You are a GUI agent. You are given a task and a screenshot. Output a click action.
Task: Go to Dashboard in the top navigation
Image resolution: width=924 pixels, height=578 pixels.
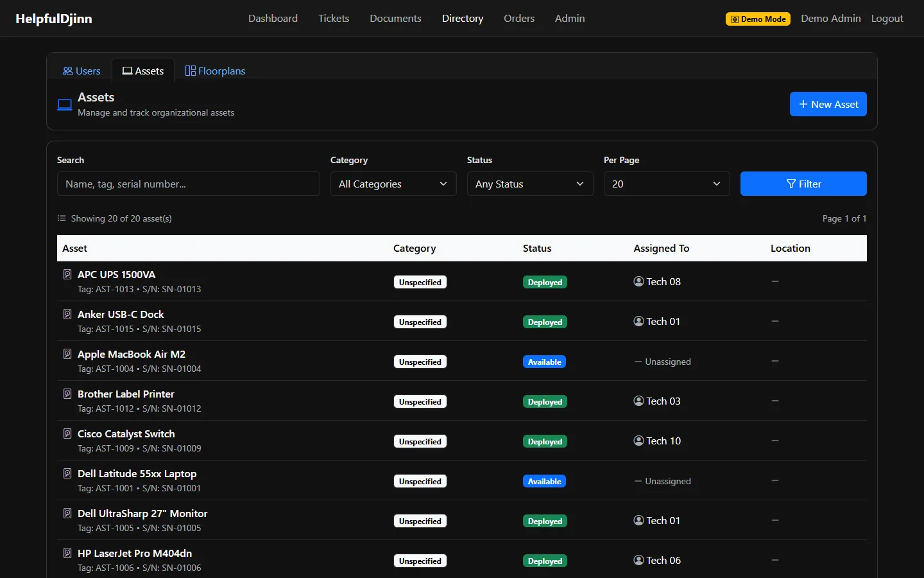coord(273,18)
